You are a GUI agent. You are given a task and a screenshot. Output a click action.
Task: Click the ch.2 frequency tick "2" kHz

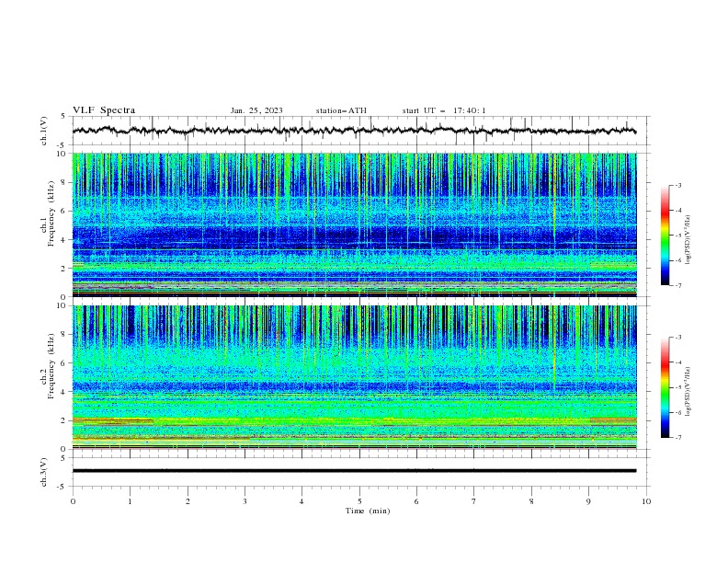click(65, 420)
